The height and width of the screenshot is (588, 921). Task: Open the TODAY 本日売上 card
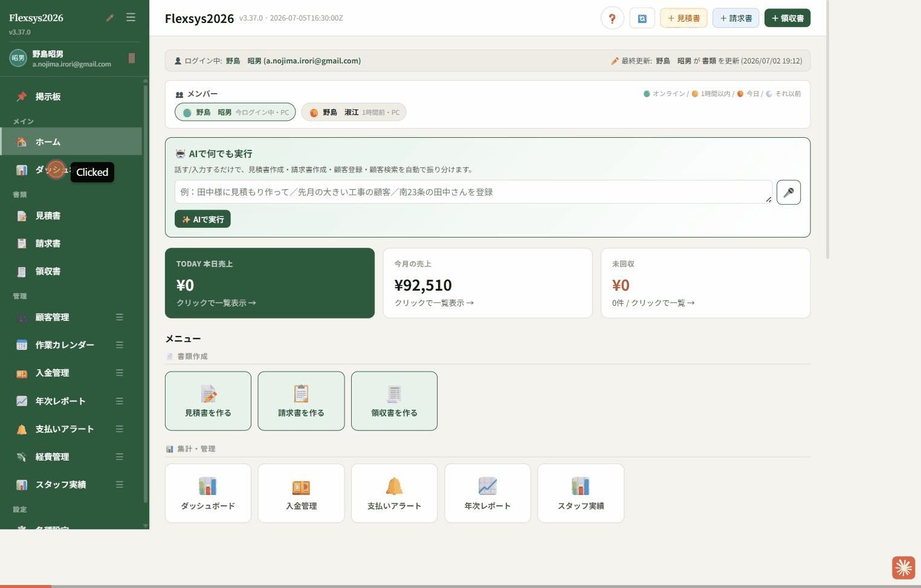click(270, 283)
